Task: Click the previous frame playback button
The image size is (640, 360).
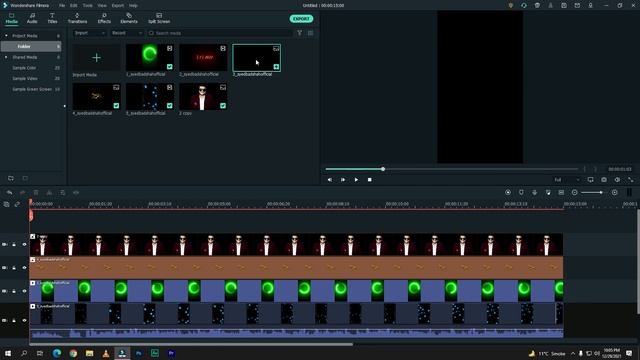Action: click(330, 180)
